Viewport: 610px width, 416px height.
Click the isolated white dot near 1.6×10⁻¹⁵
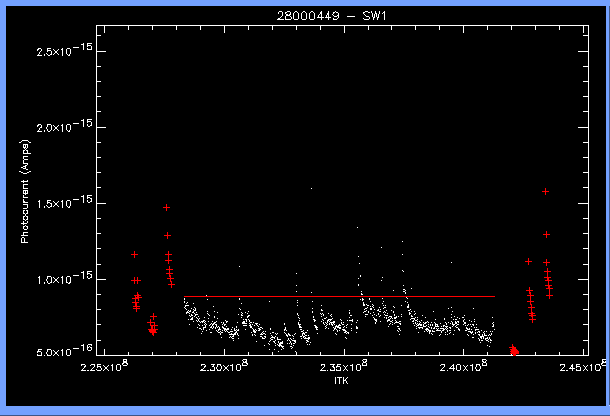point(311,188)
